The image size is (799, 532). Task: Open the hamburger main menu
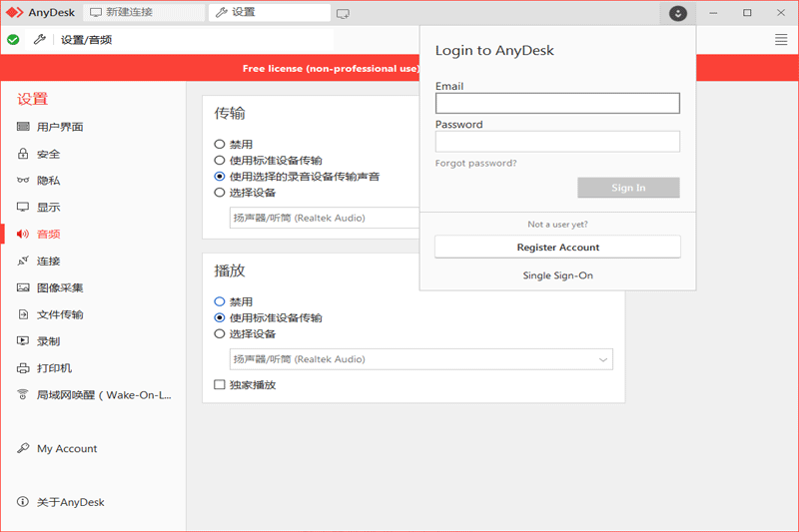[781, 40]
